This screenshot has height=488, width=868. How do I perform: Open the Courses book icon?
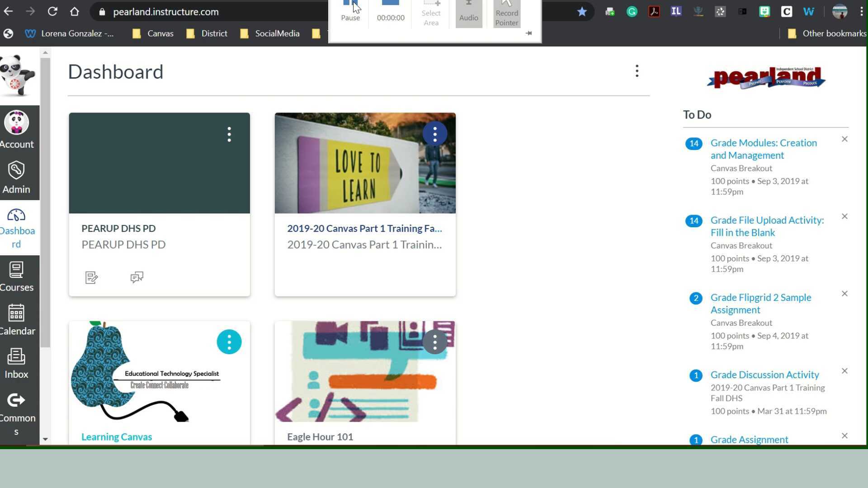coord(16,270)
